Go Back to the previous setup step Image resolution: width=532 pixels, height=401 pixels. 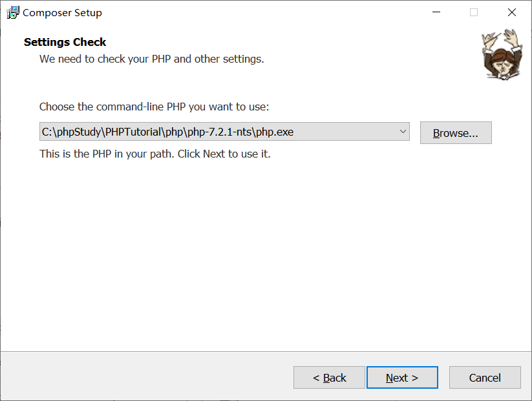tap(329, 377)
